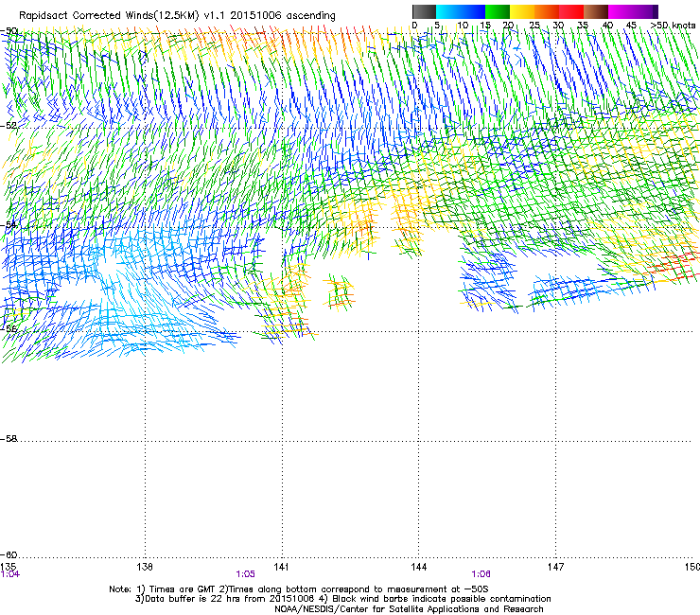700x615 pixels.
Task: Click the dark purple 45-50 knots swatch
Action: 645,11
